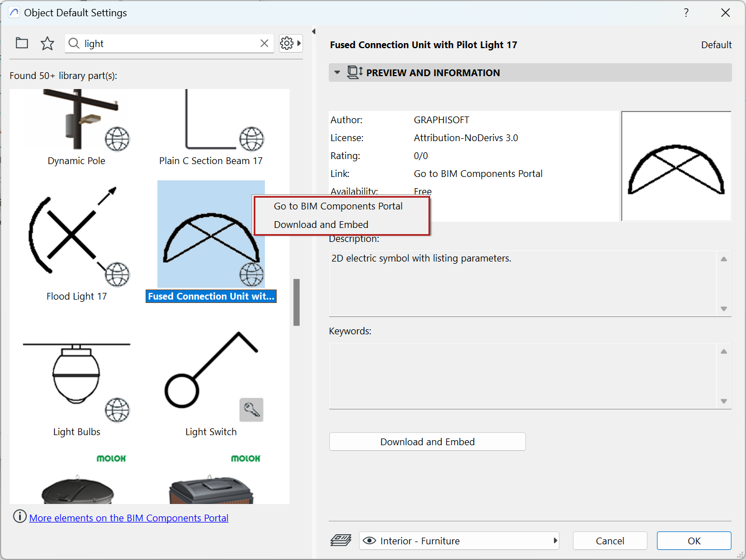Image resolution: width=746 pixels, height=560 pixels.
Task: Choose 'Go to BIM Components Portal' context entry
Action: tap(338, 206)
